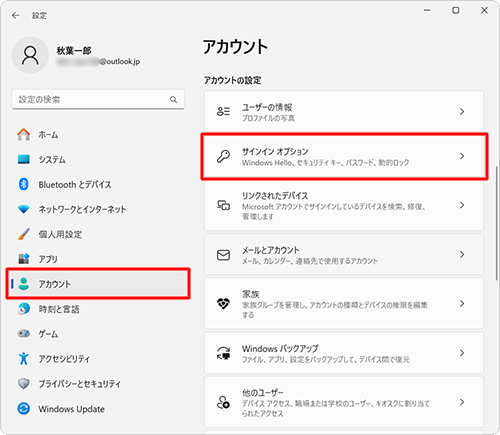Click the heart icon for 家族
The width and height of the screenshot is (500, 435).
[x=223, y=304]
